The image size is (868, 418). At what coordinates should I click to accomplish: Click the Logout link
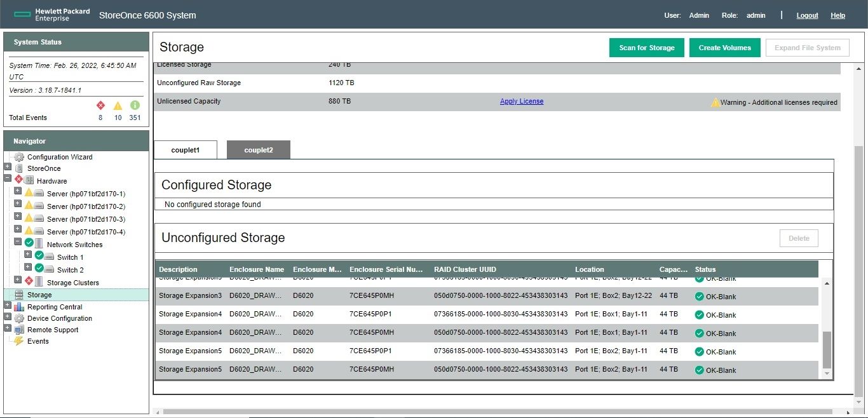[x=807, y=15]
